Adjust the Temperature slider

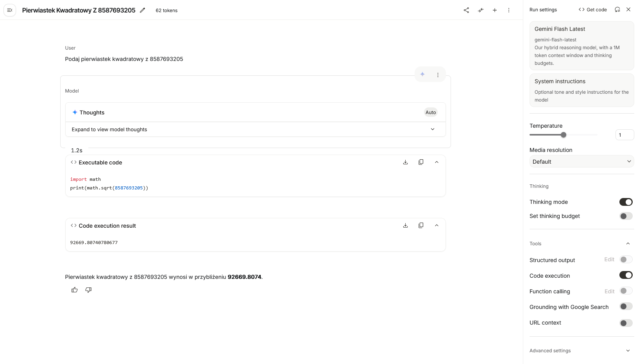pos(564,135)
